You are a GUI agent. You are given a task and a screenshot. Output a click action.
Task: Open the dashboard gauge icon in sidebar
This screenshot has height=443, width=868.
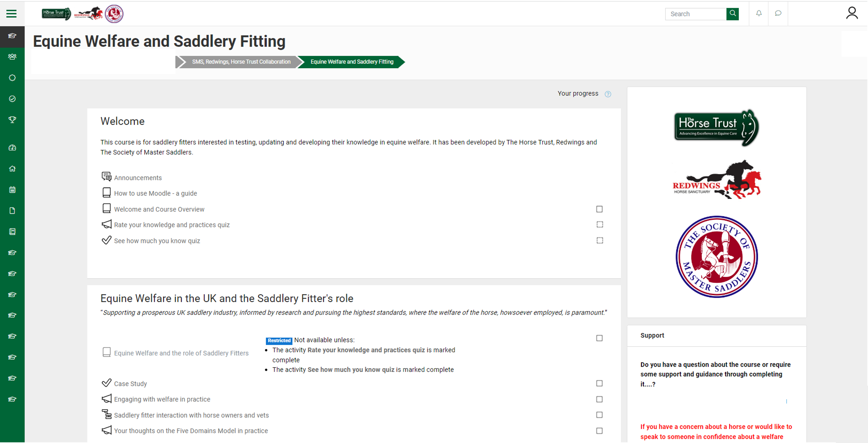[12, 148]
